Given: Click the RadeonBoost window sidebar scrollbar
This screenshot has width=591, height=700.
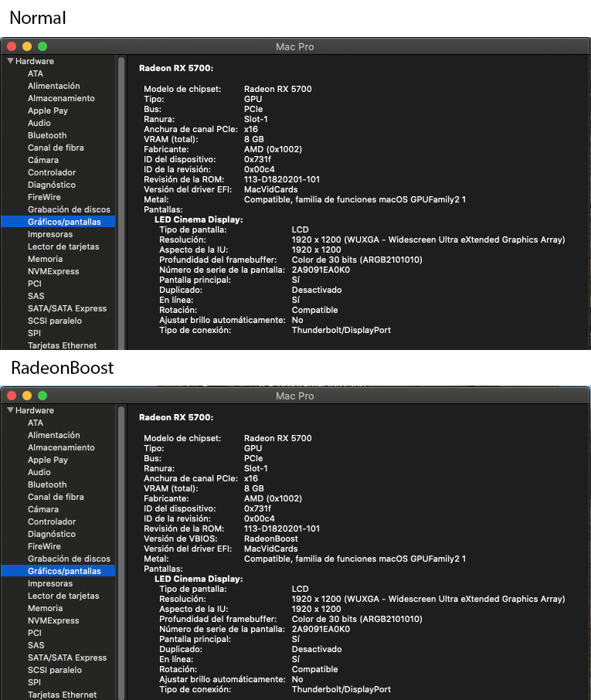Looking at the screenshot, I should click(121, 552).
